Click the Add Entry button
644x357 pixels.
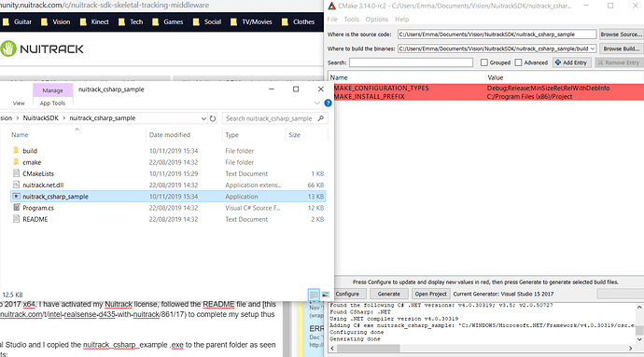click(x=572, y=62)
